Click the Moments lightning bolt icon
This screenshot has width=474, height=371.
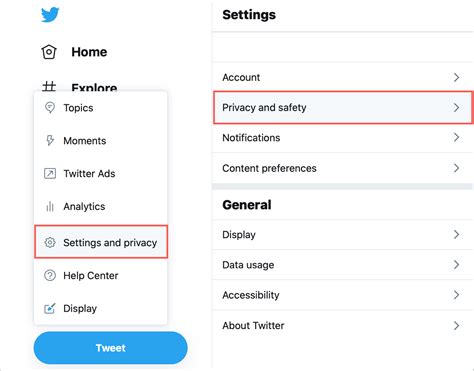click(x=50, y=140)
